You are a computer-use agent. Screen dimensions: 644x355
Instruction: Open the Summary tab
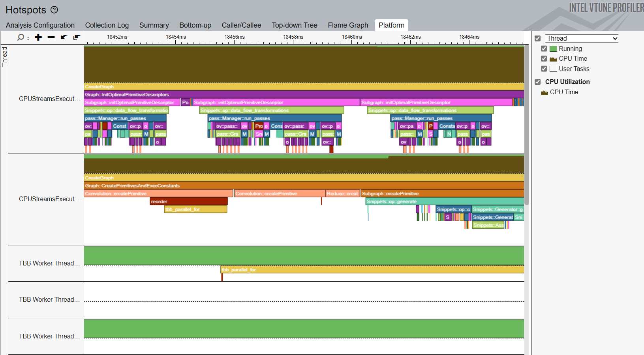154,25
